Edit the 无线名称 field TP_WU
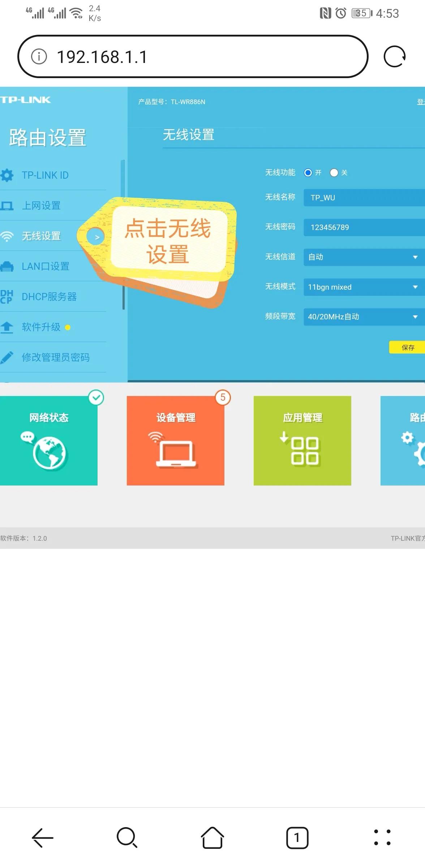 pos(364,197)
